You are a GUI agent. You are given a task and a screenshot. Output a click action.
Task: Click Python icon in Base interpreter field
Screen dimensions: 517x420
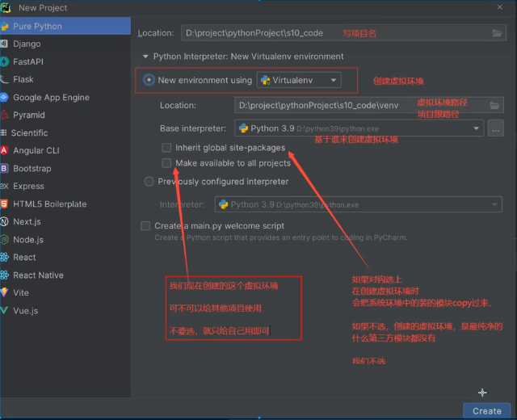(x=243, y=128)
